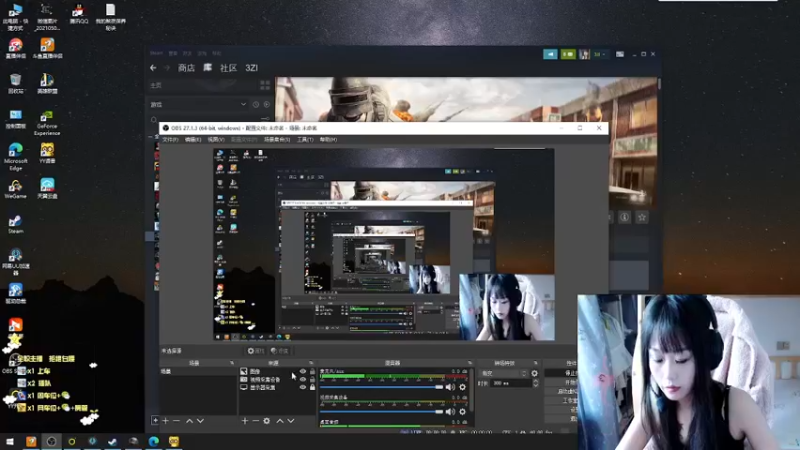The width and height of the screenshot is (800, 450).
Task: Lock the image source
Action: [312, 371]
